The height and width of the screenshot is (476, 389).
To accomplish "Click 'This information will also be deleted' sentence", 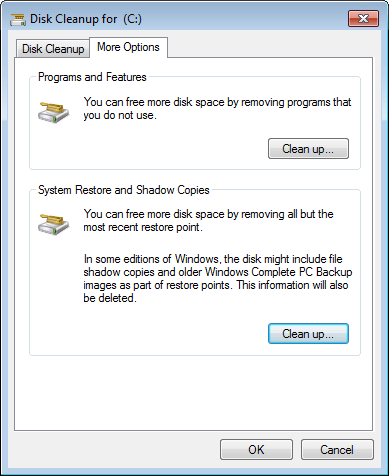I will tap(216, 292).
